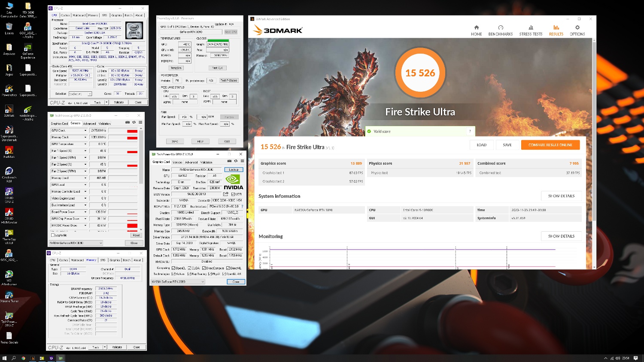Screen dimensions: 644x362
Task: Open GPU selector in GPU-Z Sensors window
Action: pyautogui.click(x=76, y=243)
